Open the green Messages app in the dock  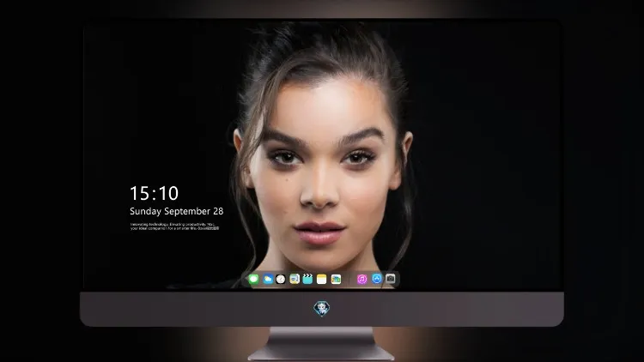(x=254, y=279)
